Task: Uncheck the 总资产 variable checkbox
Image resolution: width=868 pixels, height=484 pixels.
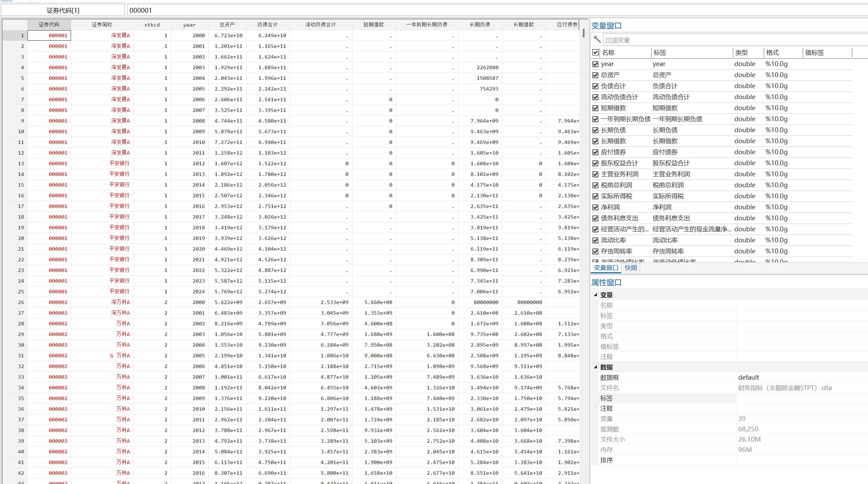Action: click(596, 75)
